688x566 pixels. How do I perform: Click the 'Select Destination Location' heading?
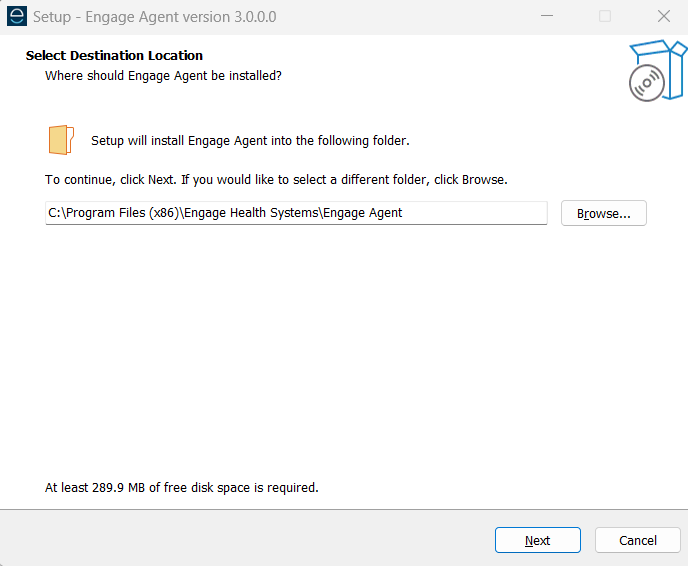(114, 56)
